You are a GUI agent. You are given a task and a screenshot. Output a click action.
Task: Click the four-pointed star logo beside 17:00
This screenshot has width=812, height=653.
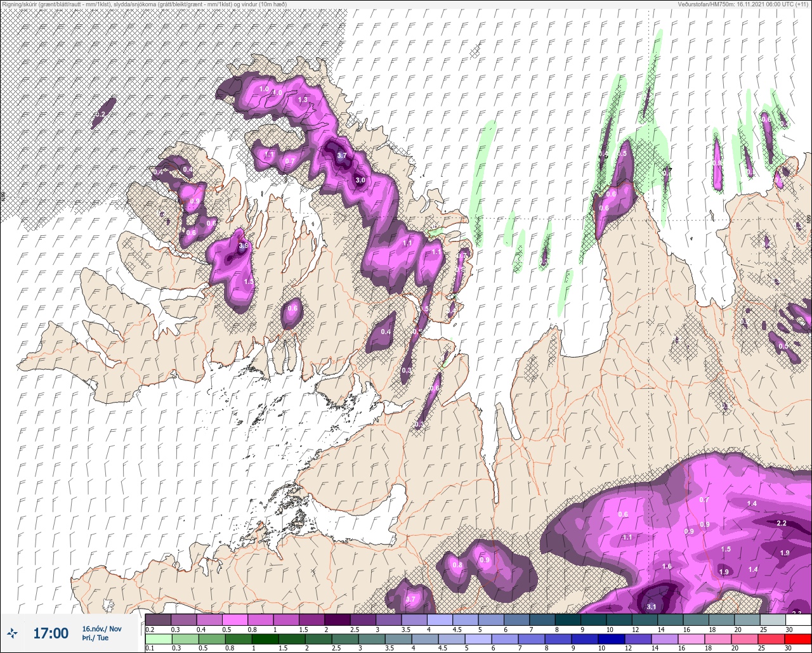pos(12,633)
